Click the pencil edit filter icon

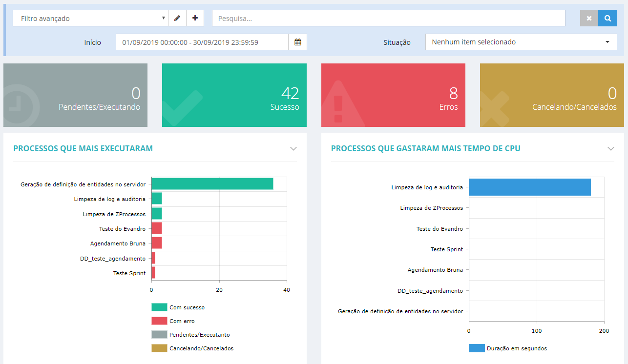pyautogui.click(x=177, y=18)
